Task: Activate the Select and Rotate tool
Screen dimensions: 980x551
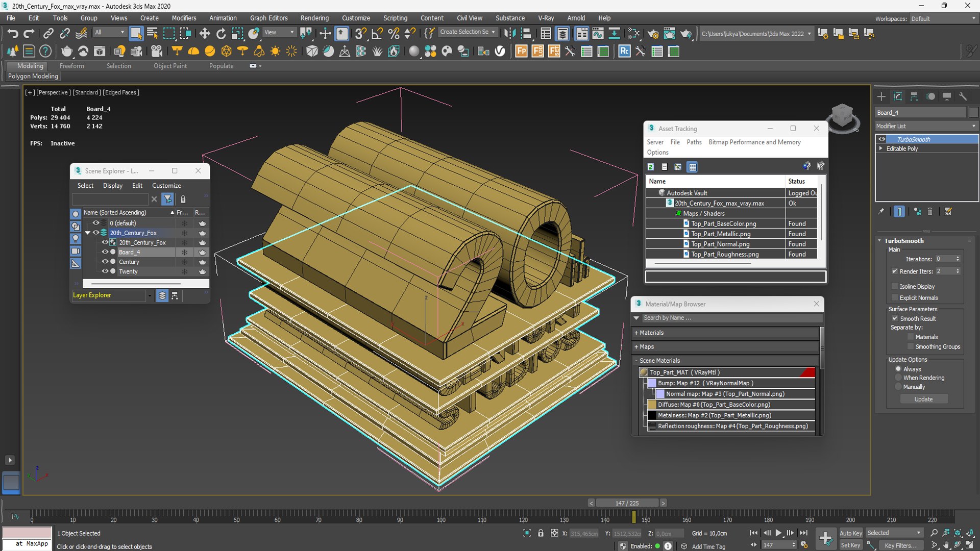Action: [x=220, y=34]
